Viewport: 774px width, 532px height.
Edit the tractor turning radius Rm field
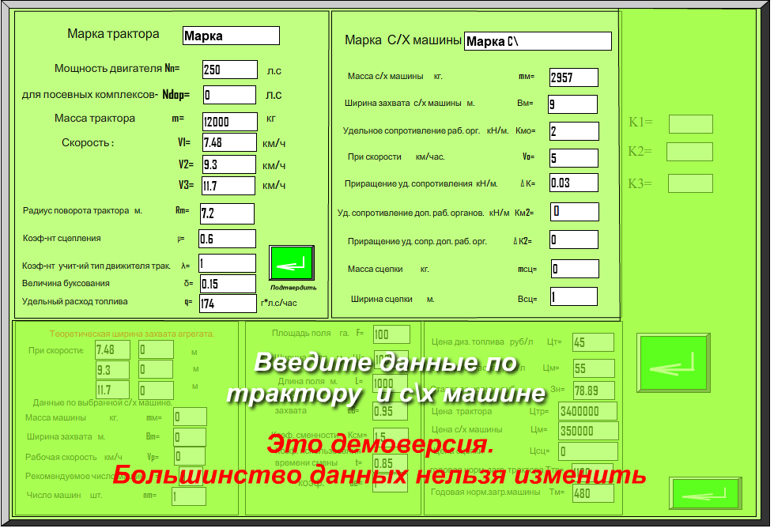click(x=227, y=213)
